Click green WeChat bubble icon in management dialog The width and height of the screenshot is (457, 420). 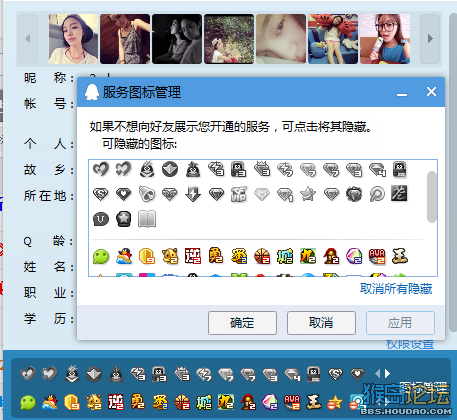coord(101,256)
